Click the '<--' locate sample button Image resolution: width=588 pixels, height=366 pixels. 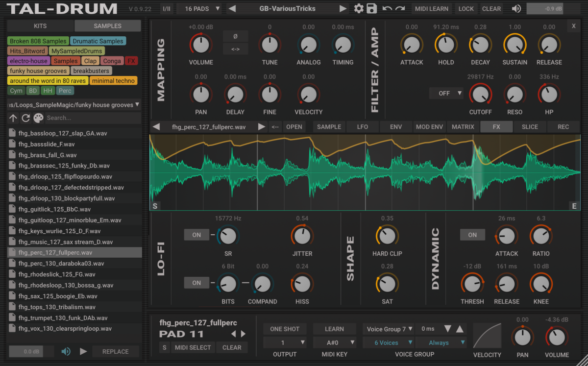coord(275,127)
